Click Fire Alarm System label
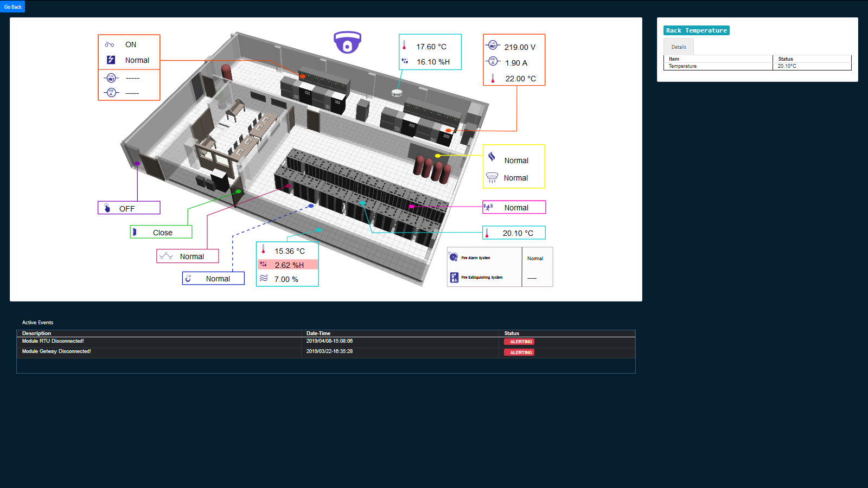This screenshot has height=488, width=868. click(476, 258)
